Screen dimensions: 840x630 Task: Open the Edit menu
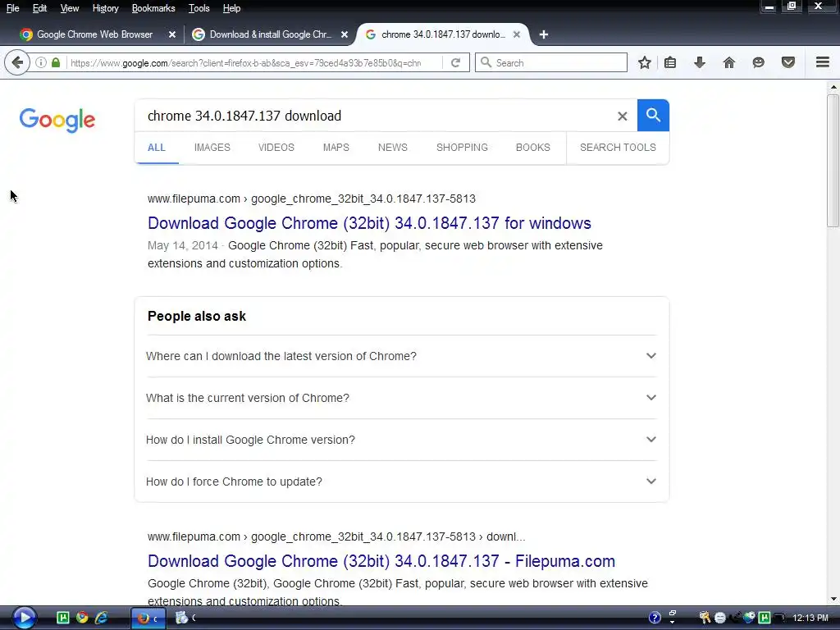tap(39, 8)
